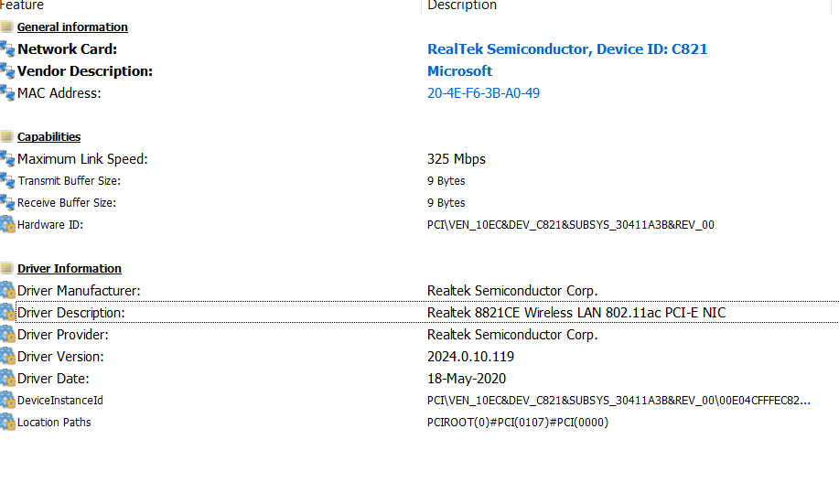Select the Transmit Buffer Size row
The height and width of the screenshot is (504, 839).
[419, 181]
